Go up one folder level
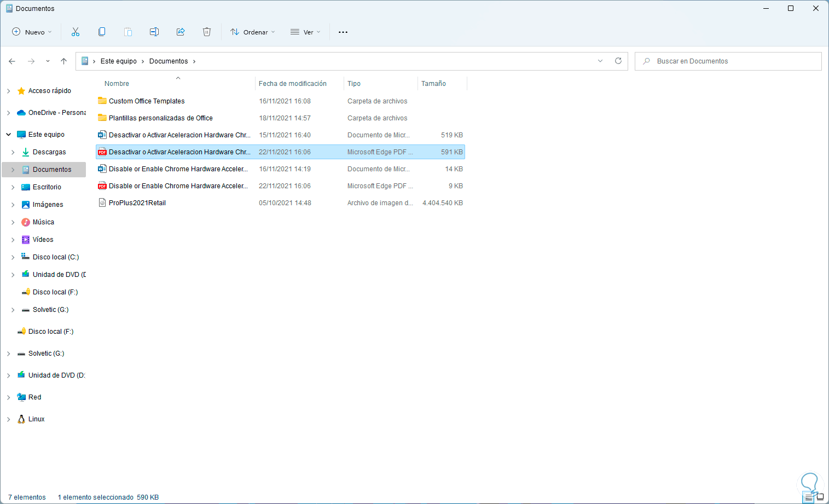Image resolution: width=829 pixels, height=504 pixels. tap(63, 61)
